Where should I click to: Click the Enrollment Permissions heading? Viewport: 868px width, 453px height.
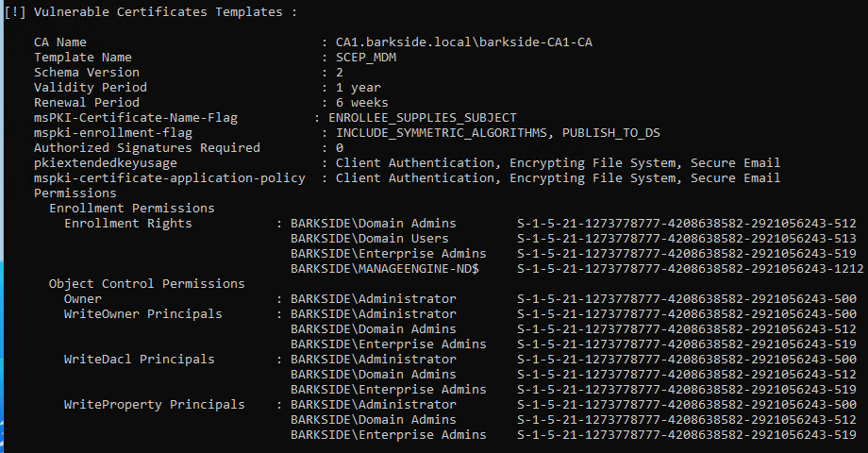[131, 208]
